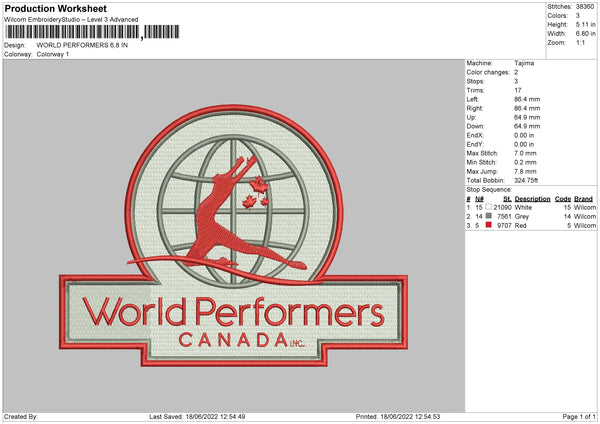Viewport: 600px width, 424px height.
Task: Click the 'Stop Sequence:' heading
Action: click(489, 189)
